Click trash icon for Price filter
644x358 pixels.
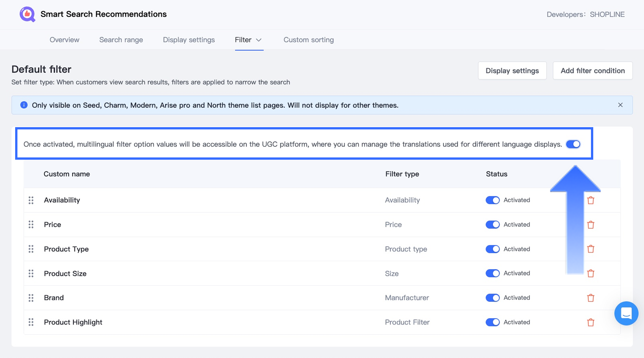click(x=591, y=225)
